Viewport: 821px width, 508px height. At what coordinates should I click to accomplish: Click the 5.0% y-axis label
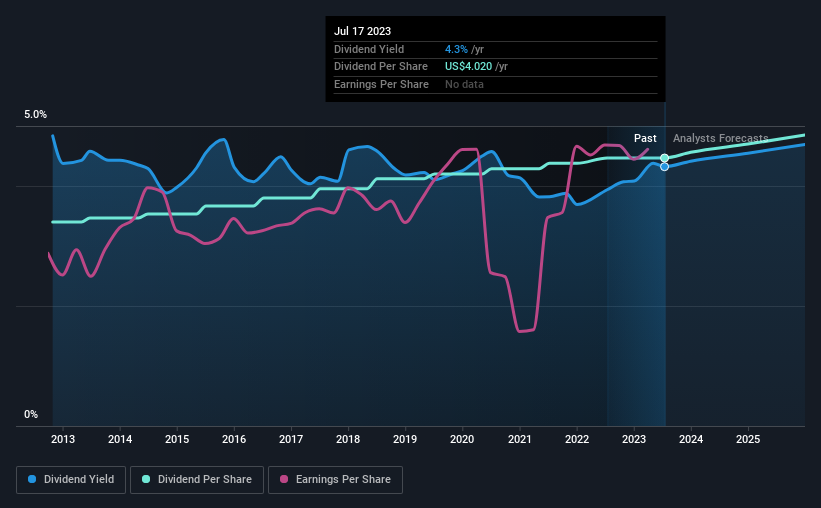35,115
